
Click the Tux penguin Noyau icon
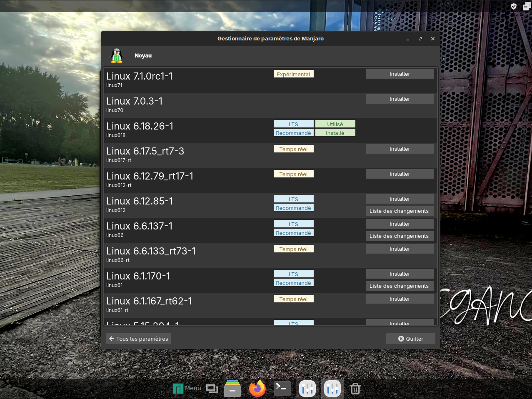[117, 55]
